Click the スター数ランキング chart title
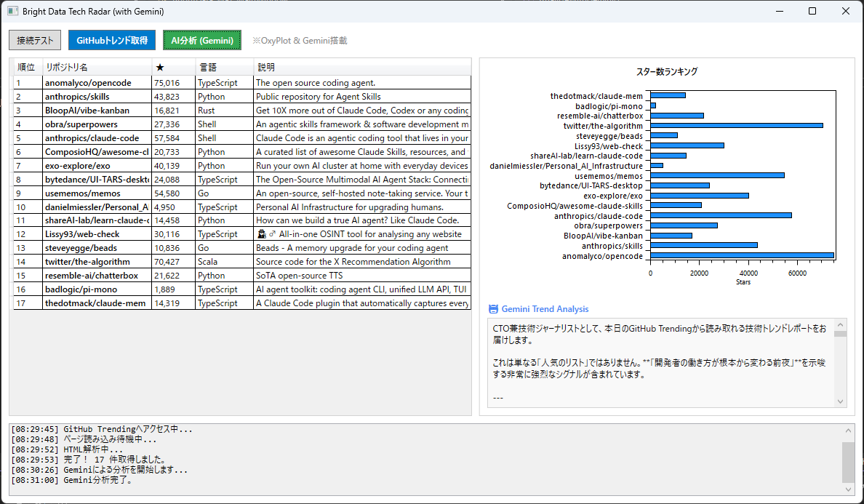 pyautogui.click(x=667, y=71)
